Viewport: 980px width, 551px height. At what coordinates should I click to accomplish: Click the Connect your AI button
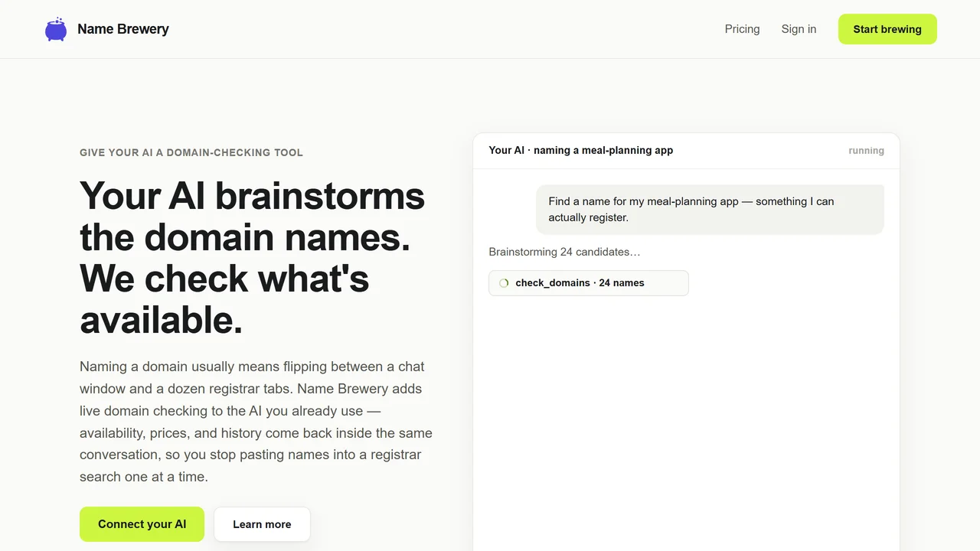[x=142, y=524]
